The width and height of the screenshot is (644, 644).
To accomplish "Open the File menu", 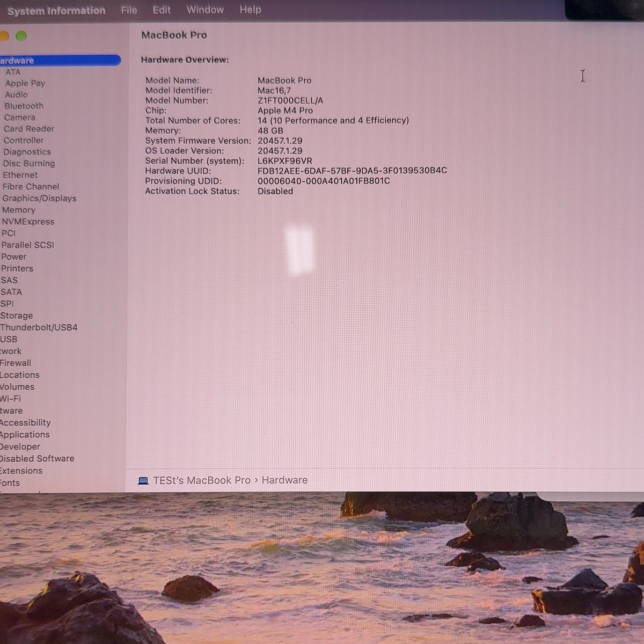I will pyautogui.click(x=129, y=10).
